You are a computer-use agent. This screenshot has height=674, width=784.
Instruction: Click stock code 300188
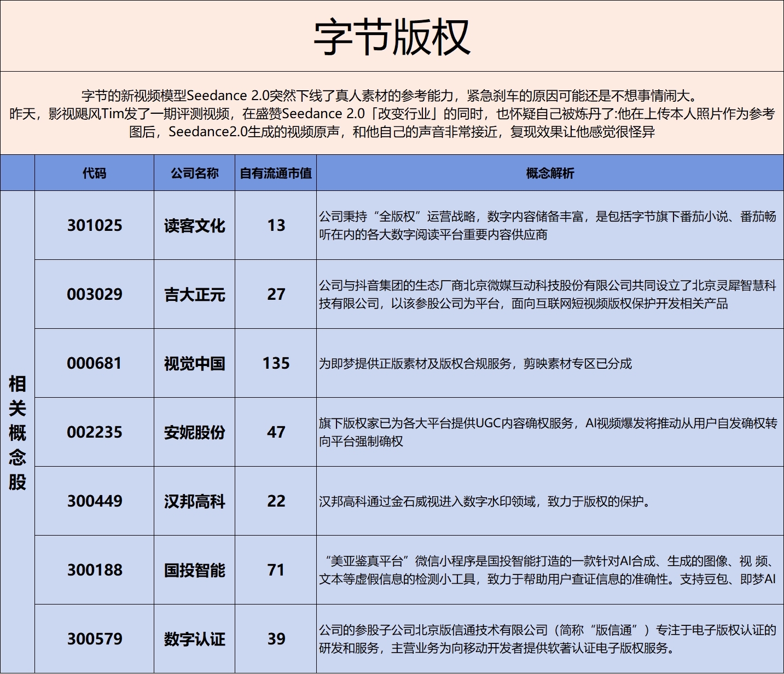(95, 570)
